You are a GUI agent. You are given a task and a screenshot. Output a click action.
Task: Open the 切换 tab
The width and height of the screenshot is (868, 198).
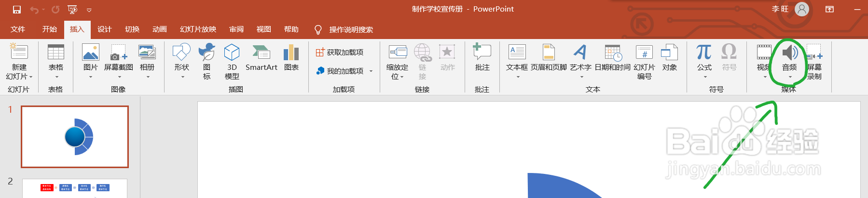click(132, 29)
